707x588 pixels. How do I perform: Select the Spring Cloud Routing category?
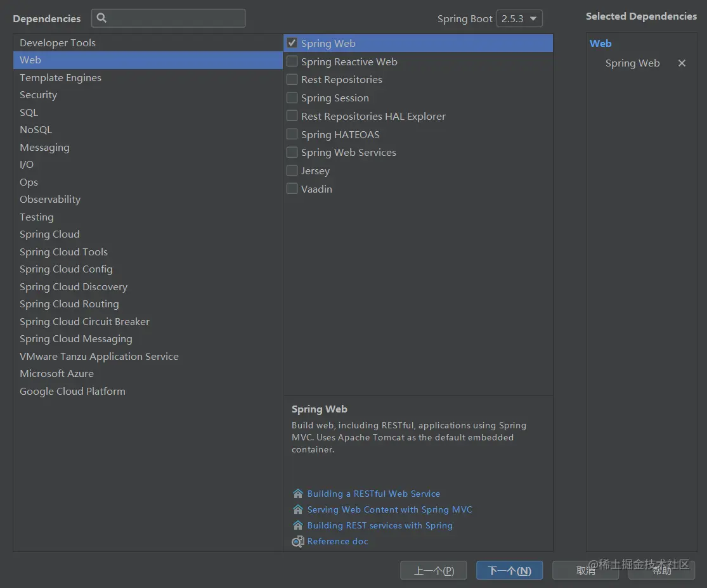point(148,304)
